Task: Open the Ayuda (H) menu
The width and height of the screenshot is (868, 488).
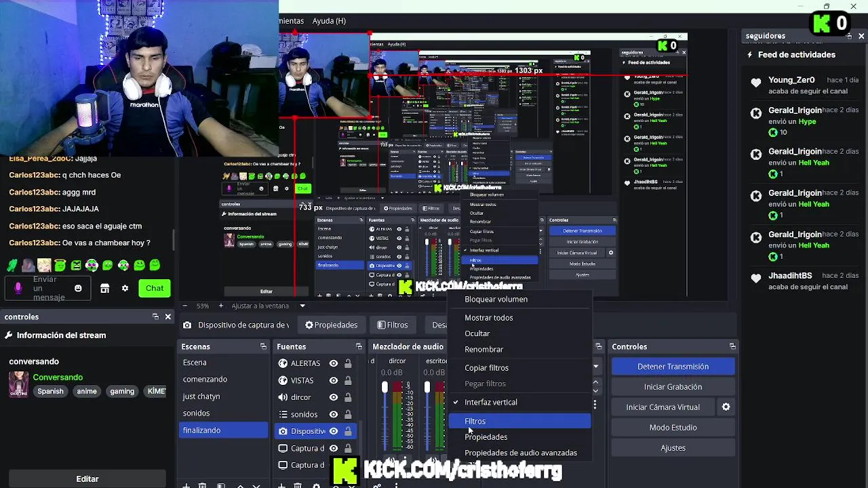Action: (x=329, y=21)
